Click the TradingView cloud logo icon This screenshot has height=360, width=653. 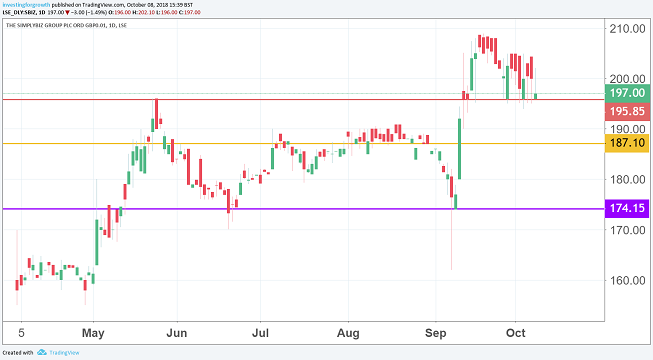coord(42,352)
